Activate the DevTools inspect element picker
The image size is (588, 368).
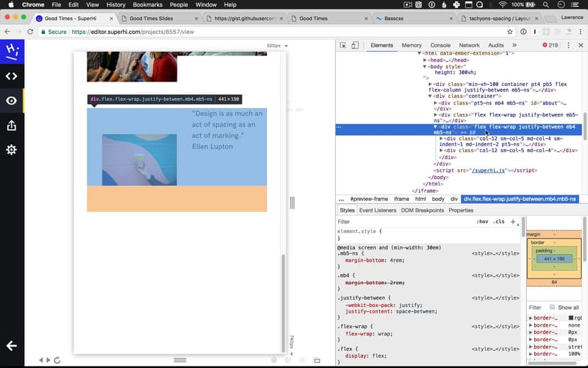coord(343,45)
